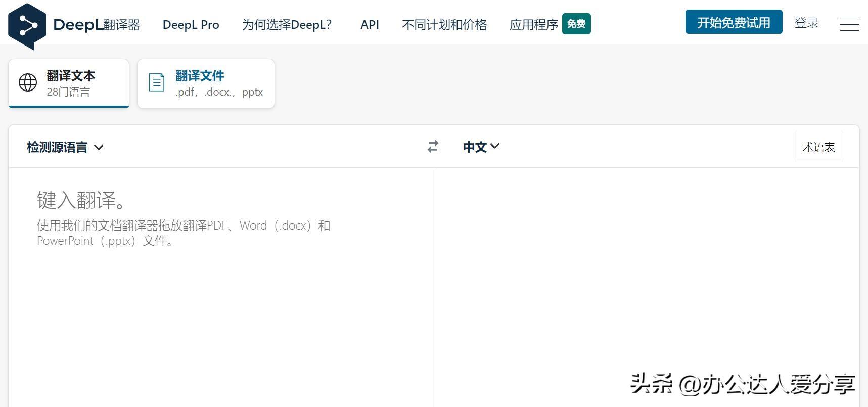Open 应用程序 menu item
Viewport: 868px width, 407px height.
(x=533, y=25)
